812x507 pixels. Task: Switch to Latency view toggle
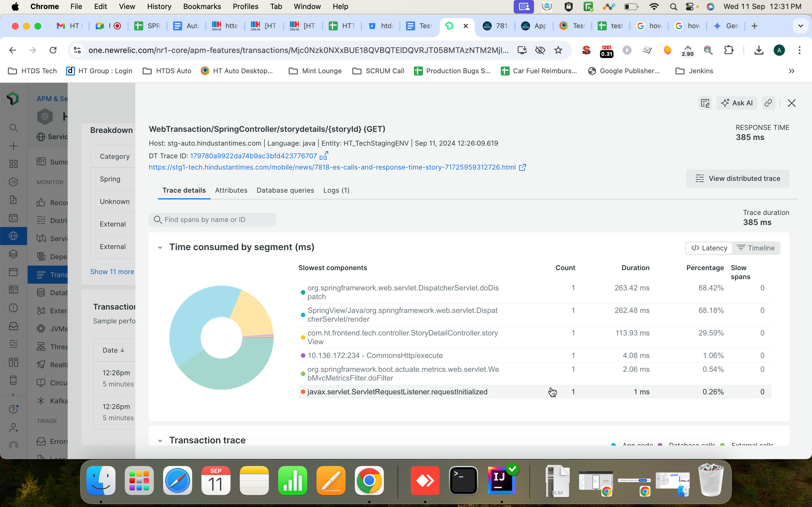coord(709,248)
